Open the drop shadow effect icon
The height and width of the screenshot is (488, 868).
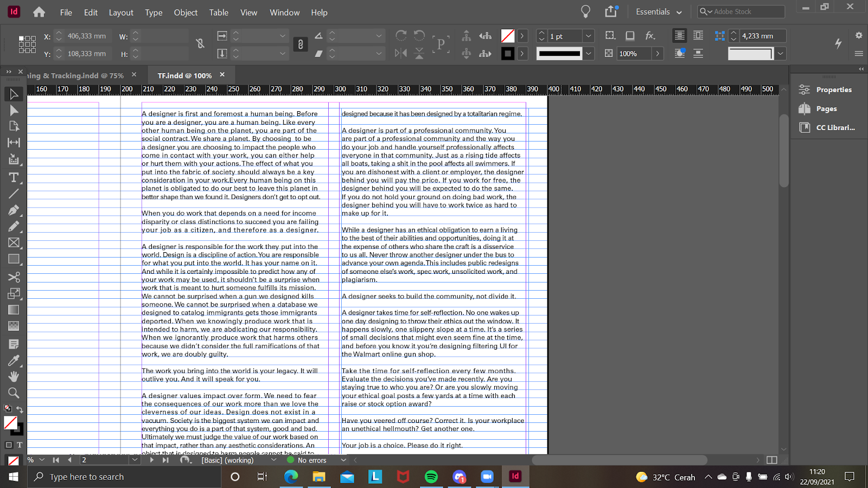pyautogui.click(x=630, y=36)
